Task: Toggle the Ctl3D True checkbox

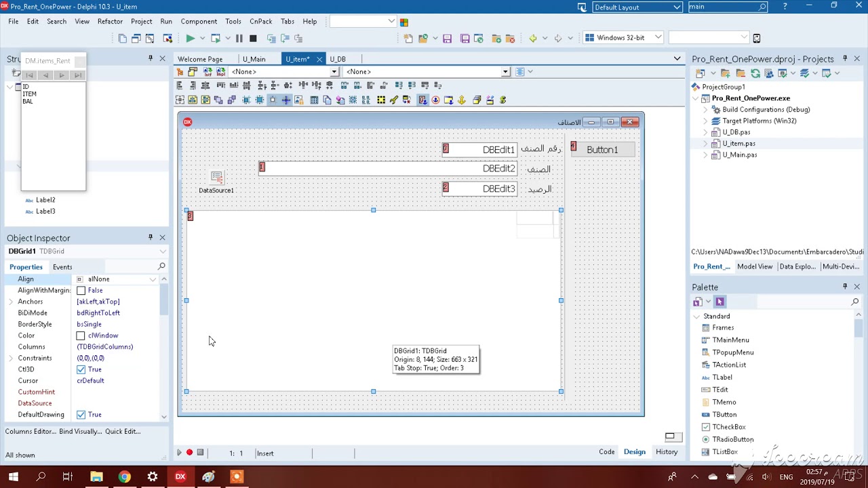Action: click(81, 369)
